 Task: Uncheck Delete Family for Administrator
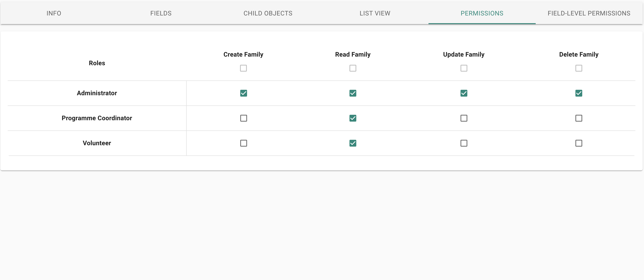click(579, 93)
